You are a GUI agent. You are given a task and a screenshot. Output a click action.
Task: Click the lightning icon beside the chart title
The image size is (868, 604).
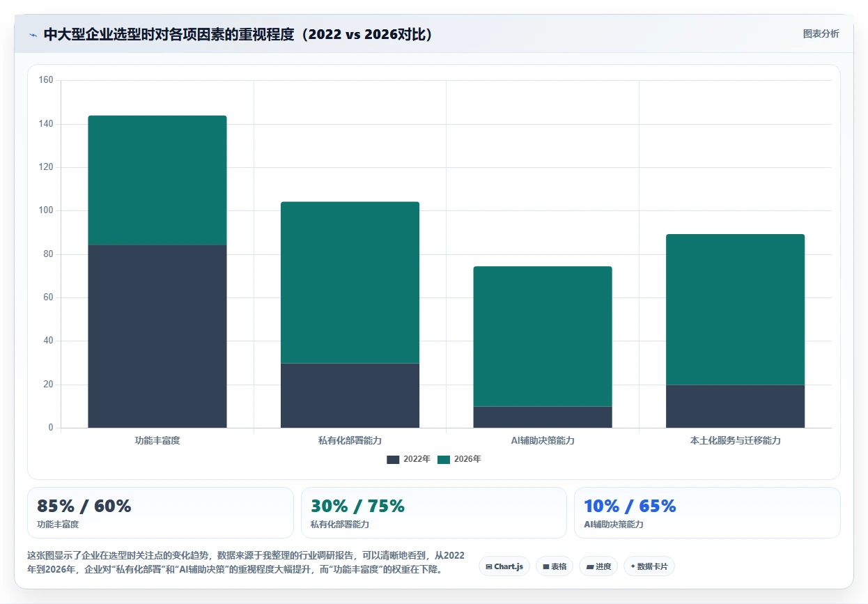tap(33, 34)
